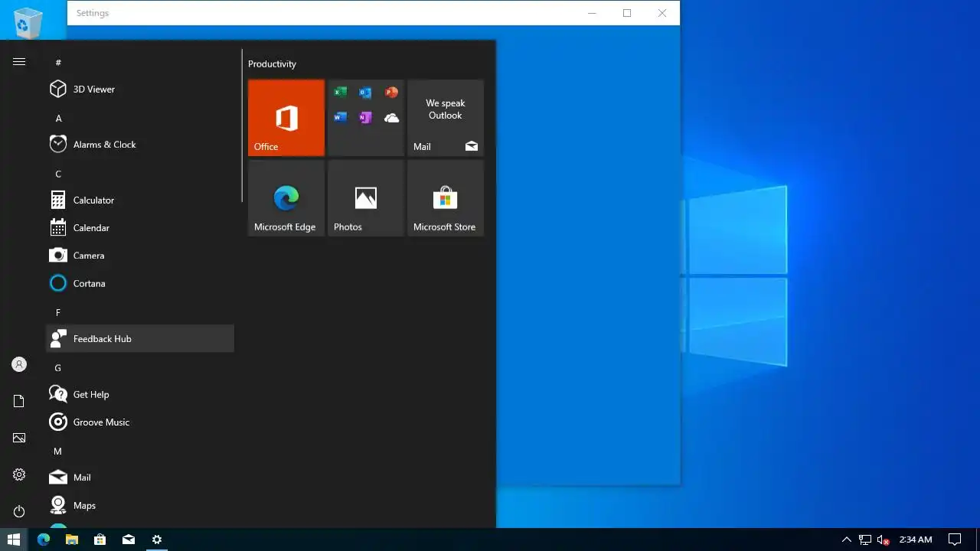Click the muted volume tray icon
This screenshot has width=980, height=551.
coord(884,540)
